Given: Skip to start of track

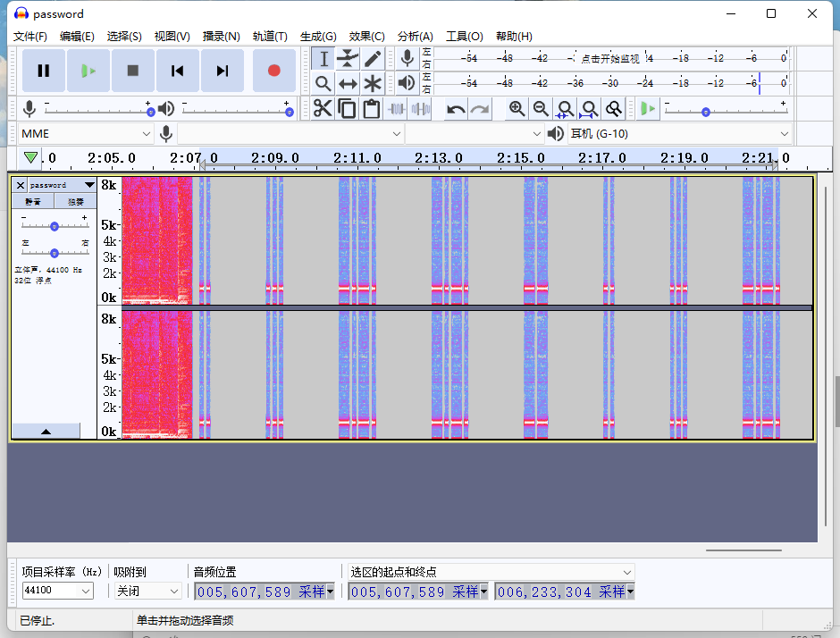Looking at the screenshot, I should pos(177,71).
